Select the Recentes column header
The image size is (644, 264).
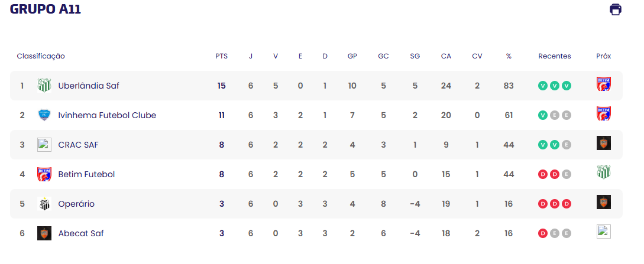(555, 56)
